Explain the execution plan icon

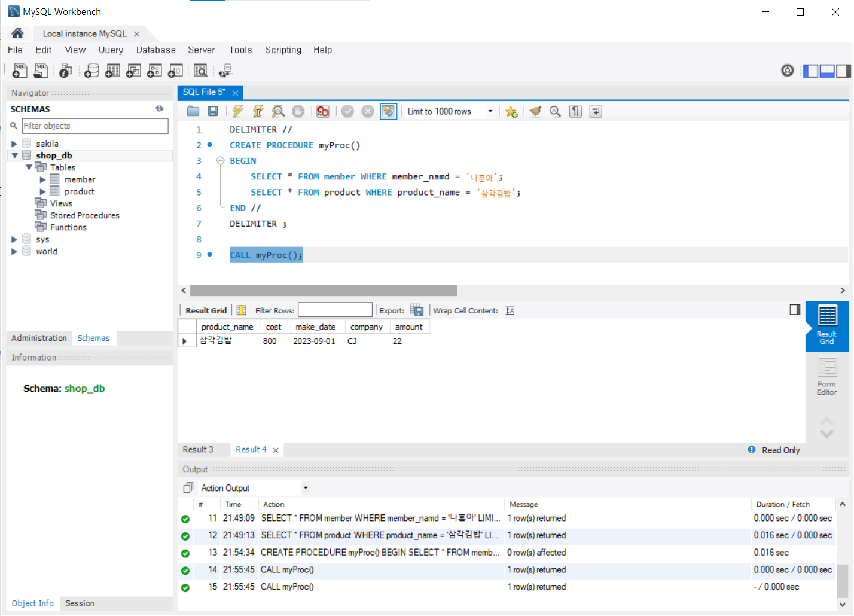(x=278, y=111)
